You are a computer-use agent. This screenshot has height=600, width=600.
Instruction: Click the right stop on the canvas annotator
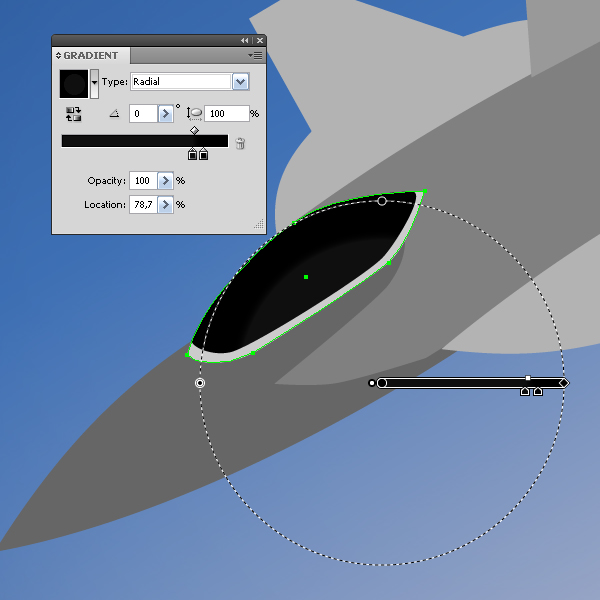click(x=538, y=391)
